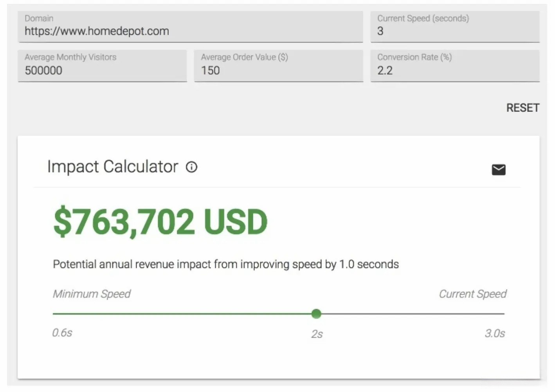Click the potential annual revenue impact description

click(226, 264)
